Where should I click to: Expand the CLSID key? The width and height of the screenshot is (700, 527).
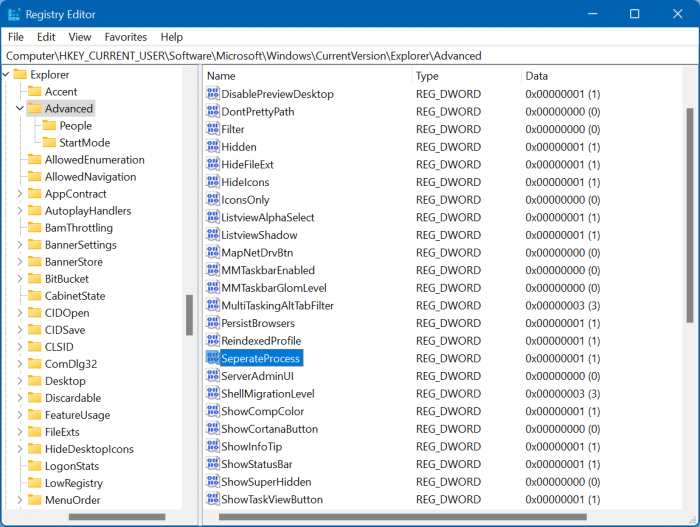coord(20,347)
